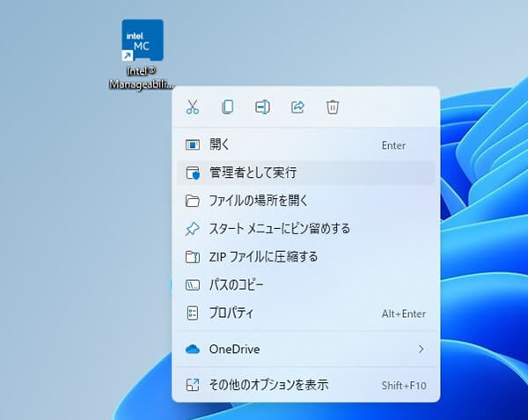
Task: Choose 開く from the context menu
Action: (305, 144)
